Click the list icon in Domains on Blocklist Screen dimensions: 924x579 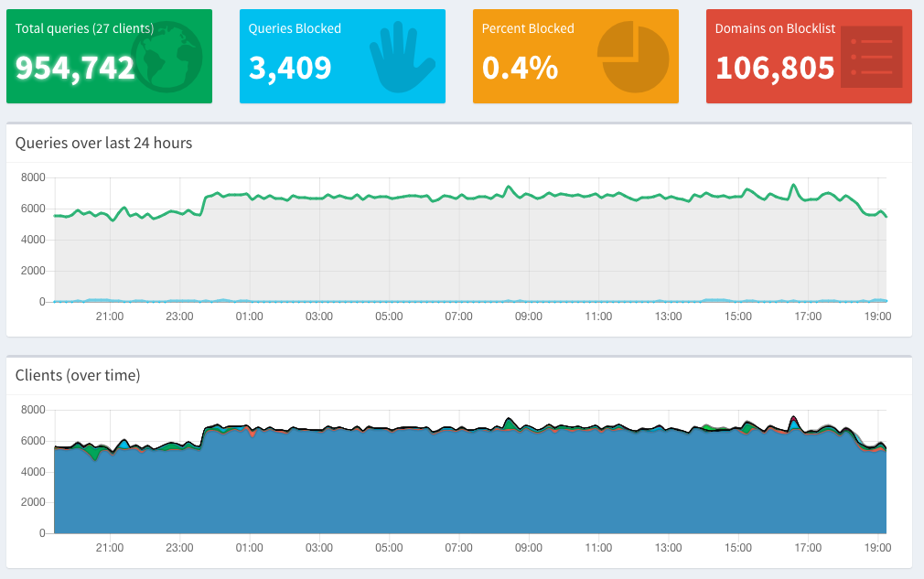872,57
